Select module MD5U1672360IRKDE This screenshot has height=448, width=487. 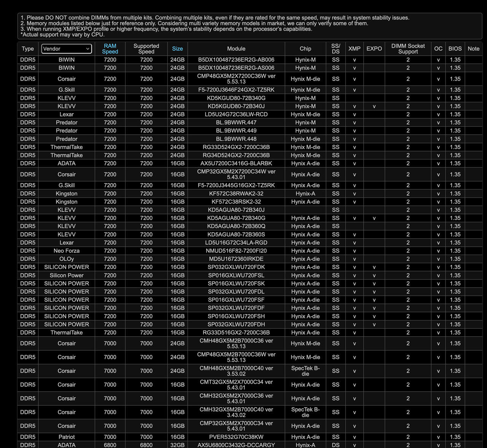pyautogui.click(x=236, y=259)
